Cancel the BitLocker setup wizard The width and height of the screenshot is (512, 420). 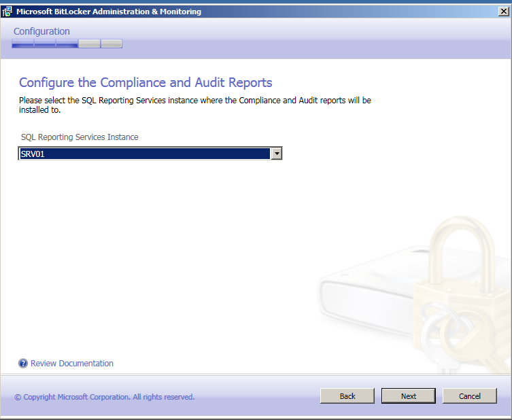[x=470, y=396]
